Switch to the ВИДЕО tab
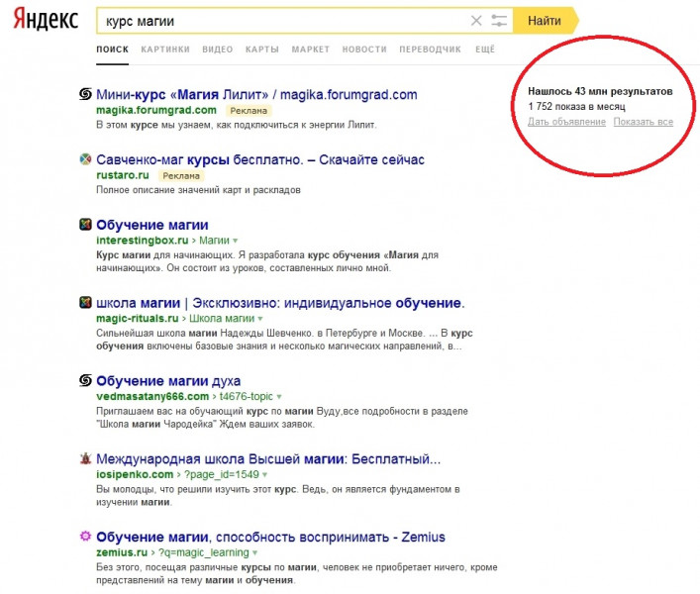This screenshot has width=700, height=594. tap(218, 49)
